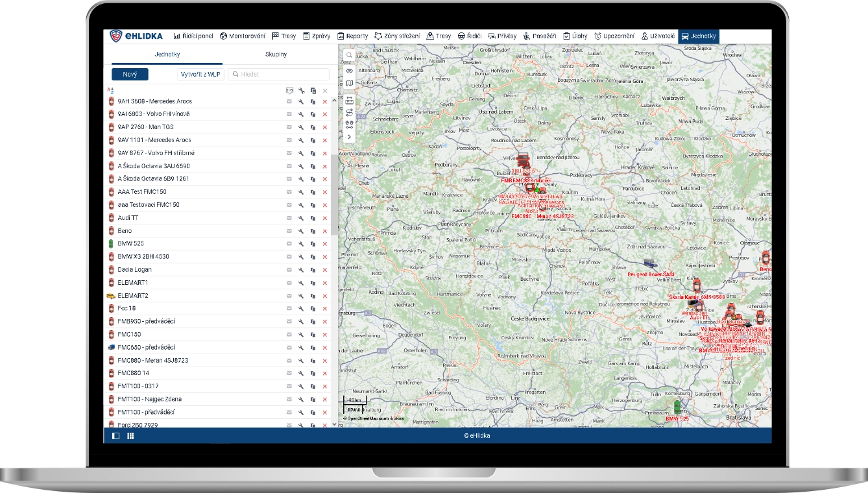The height and width of the screenshot is (493, 868).
Task: Expand the map toolbar chevron
Action: 349,137
